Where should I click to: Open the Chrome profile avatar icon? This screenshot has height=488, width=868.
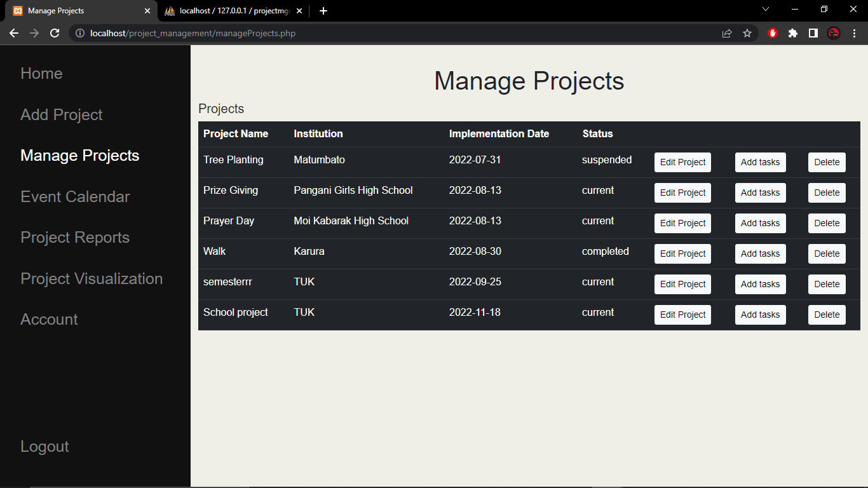833,33
